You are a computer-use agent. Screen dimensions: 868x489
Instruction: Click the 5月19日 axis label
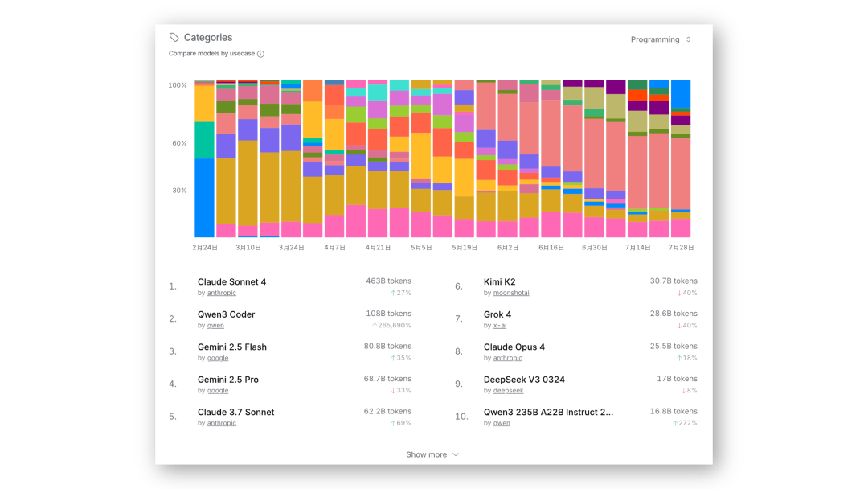point(465,248)
